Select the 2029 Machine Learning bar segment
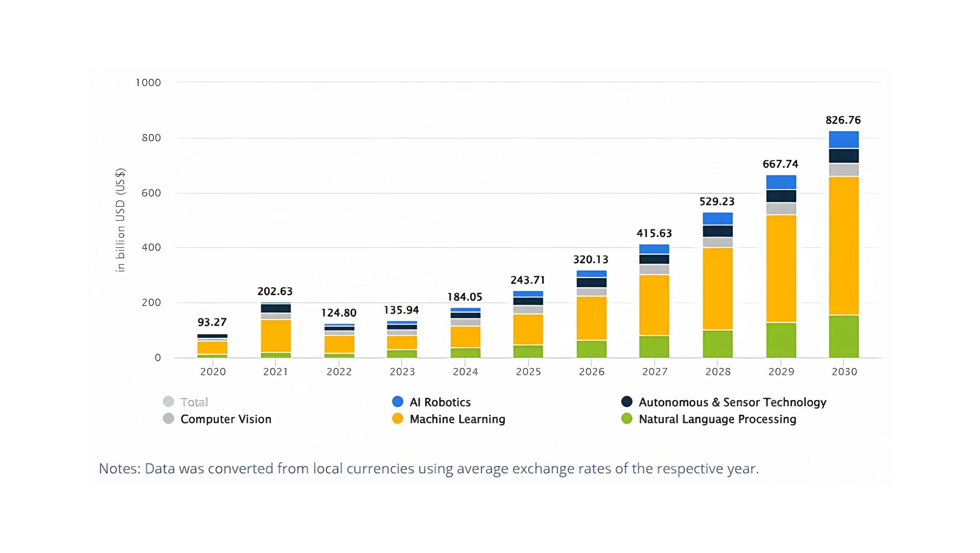The width and height of the screenshot is (980, 553). pos(781,269)
